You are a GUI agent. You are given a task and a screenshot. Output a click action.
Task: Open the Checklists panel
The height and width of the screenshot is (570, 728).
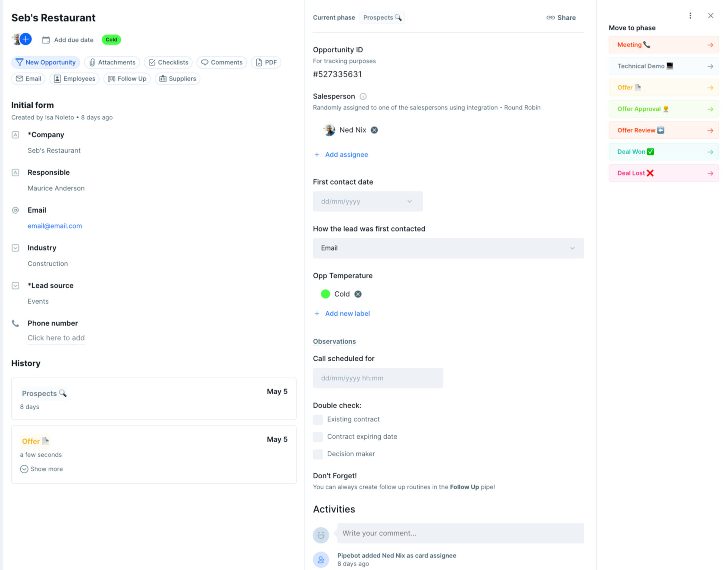(x=168, y=62)
